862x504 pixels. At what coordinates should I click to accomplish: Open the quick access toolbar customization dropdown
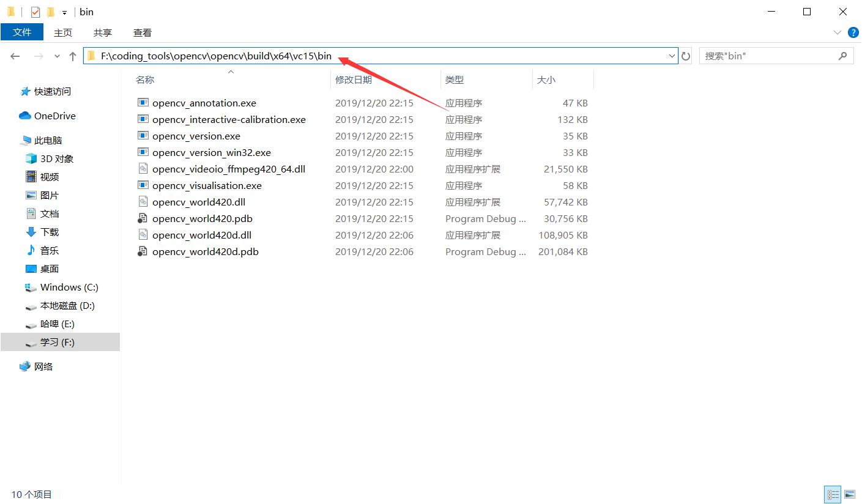pos(64,12)
